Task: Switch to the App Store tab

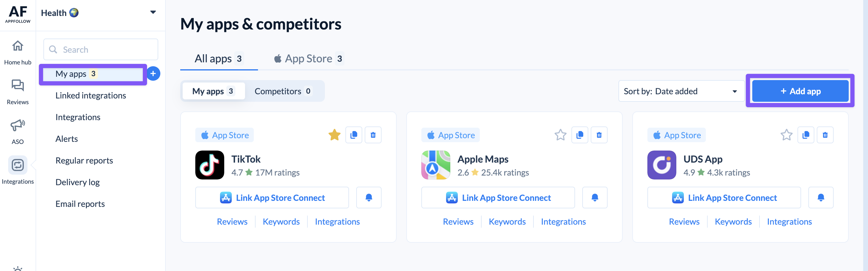Action: click(308, 59)
